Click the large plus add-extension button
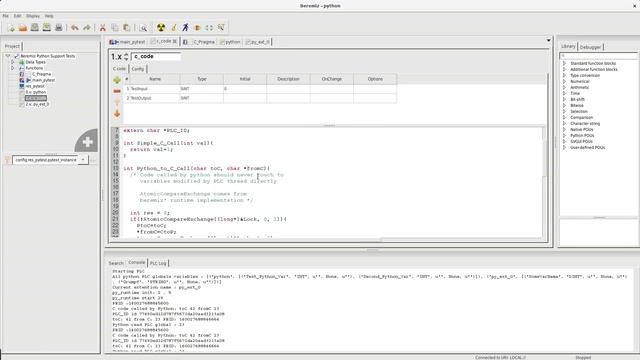Viewport: 640px width, 360px height. click(x=87, y=142)
